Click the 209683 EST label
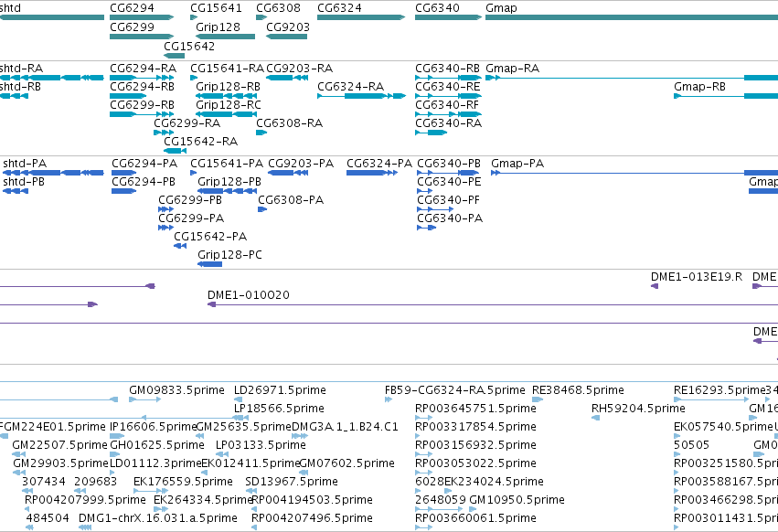The image size is (778, 532). (95, 482)
